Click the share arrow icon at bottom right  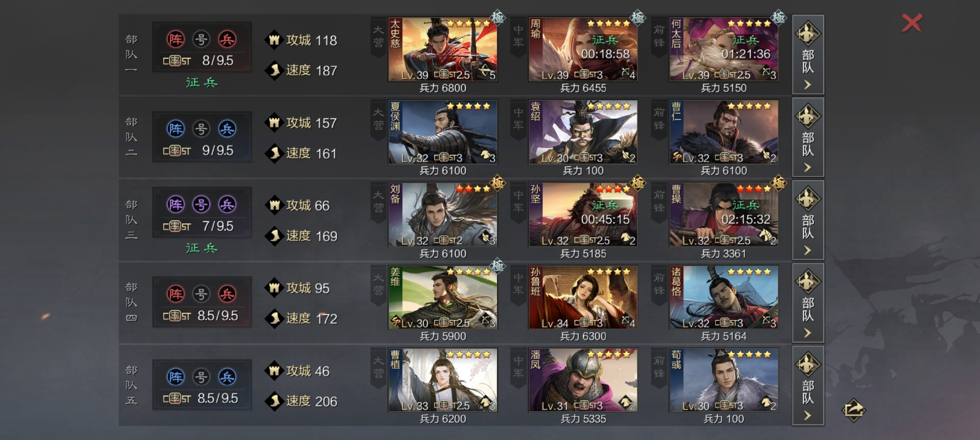[854, 410]
